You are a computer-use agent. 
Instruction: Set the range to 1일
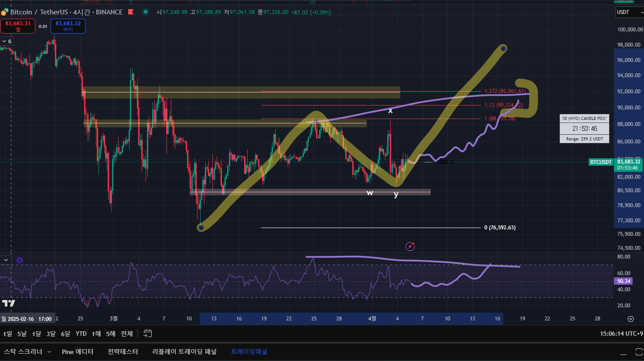(8, 334)
